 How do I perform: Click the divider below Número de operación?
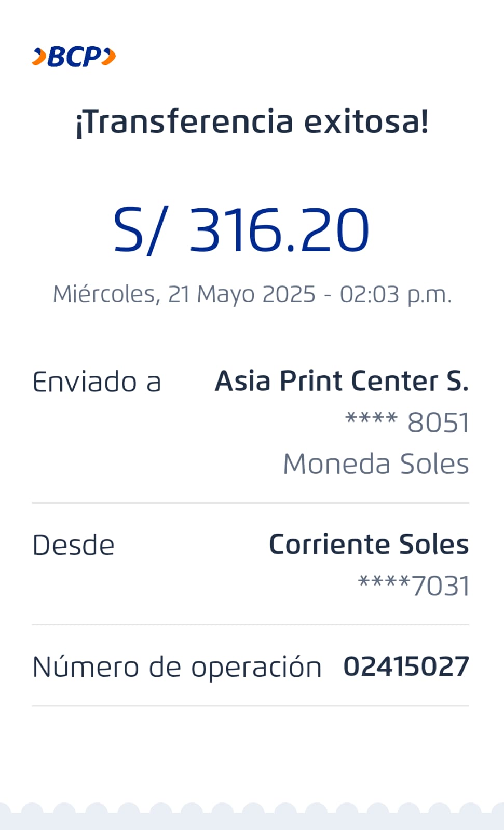click(250, 706)
